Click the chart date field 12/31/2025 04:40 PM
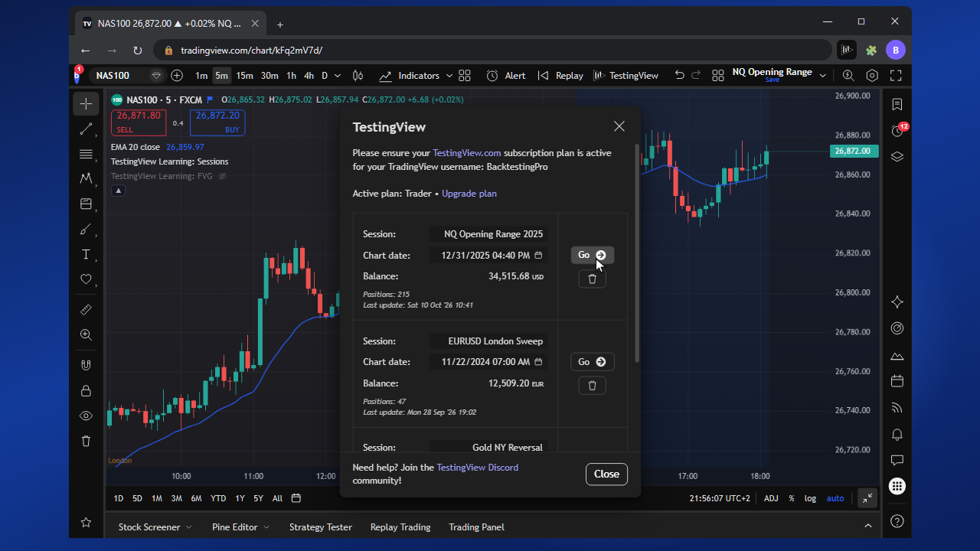Viewport: 980px width, 551px height. coord(488,256)
